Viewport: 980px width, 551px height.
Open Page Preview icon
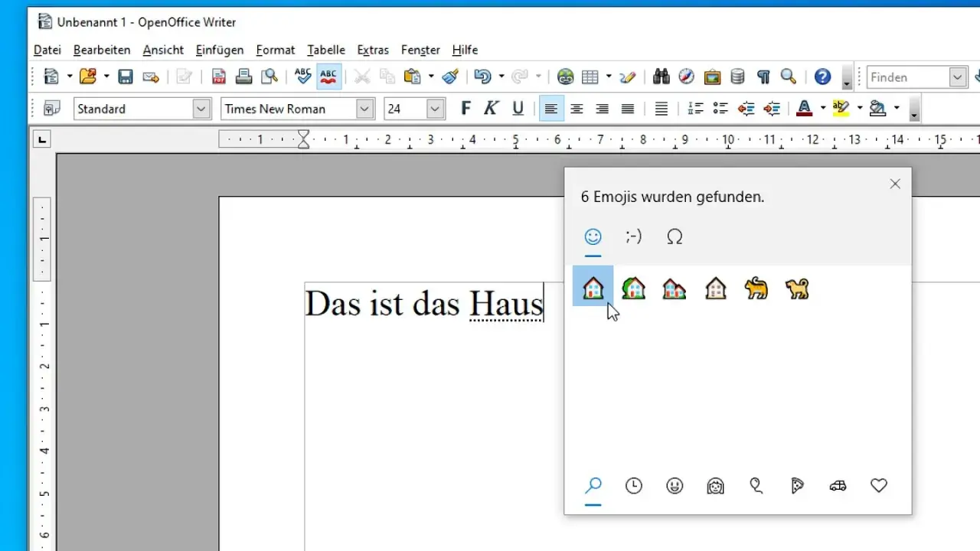(269, 77)
